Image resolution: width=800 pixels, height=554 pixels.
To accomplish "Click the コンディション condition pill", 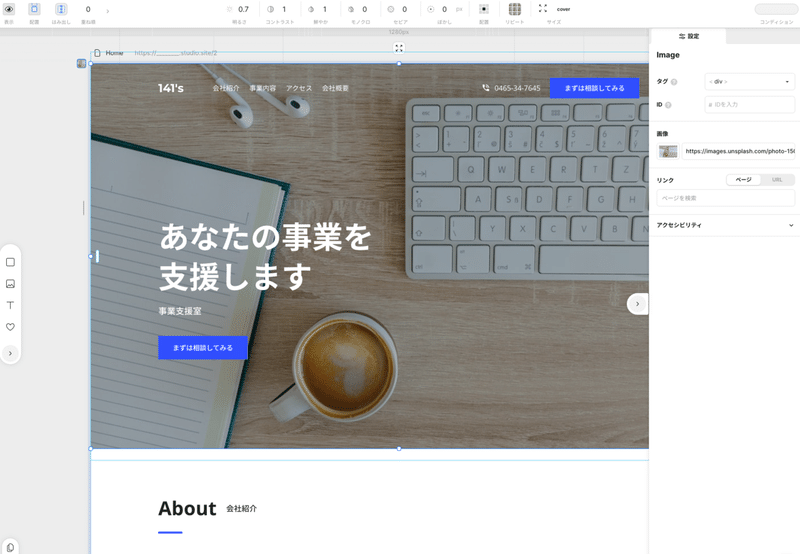I will click(776, 9).
